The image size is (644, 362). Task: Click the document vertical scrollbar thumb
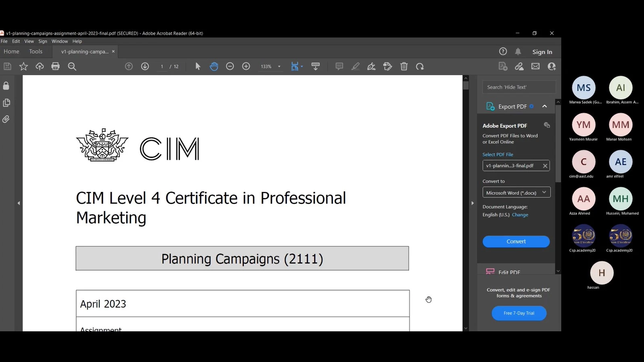coord(466,85)
